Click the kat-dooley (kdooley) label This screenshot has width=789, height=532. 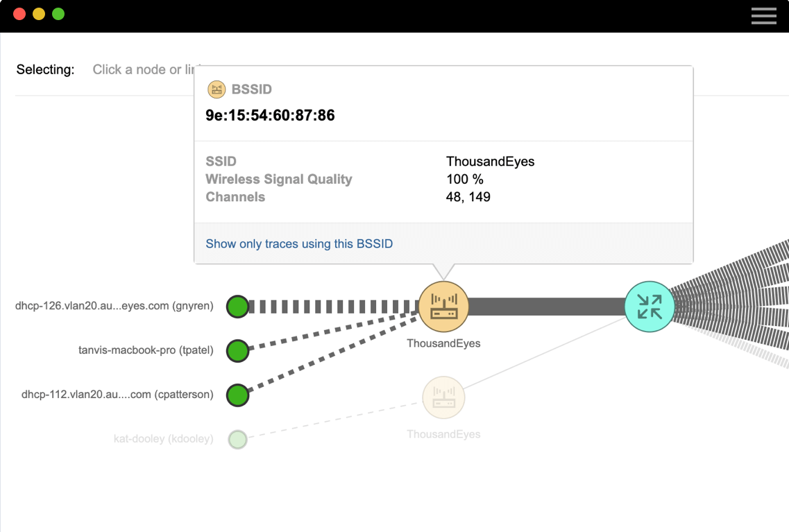[x=163, y=439]
